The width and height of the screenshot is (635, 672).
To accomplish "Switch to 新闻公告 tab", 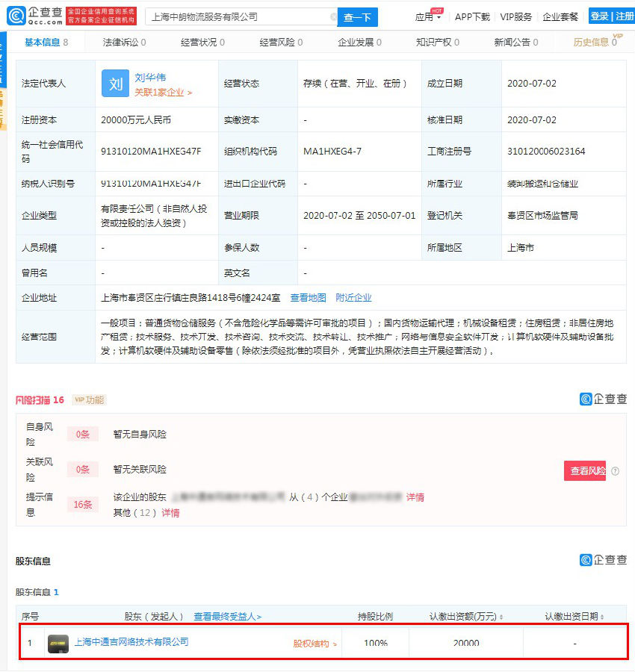I will tap(516, 42).
